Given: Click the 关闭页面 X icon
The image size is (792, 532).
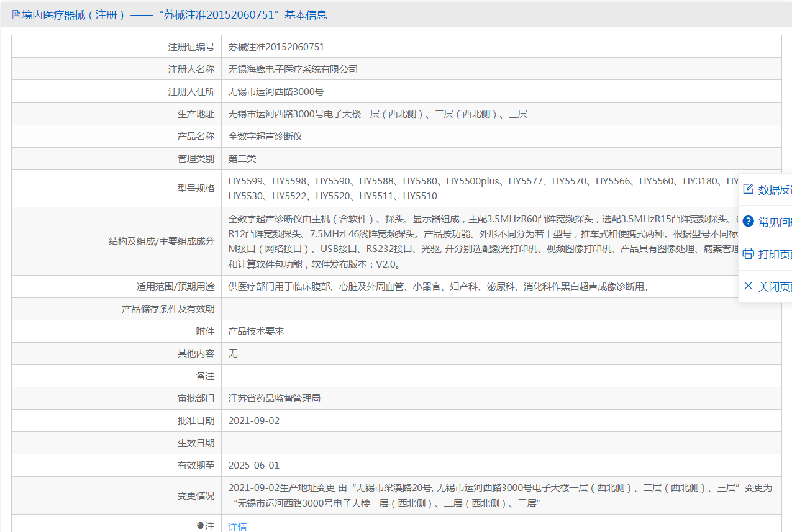Looking at the screenshot, I should tap(749, 286).
